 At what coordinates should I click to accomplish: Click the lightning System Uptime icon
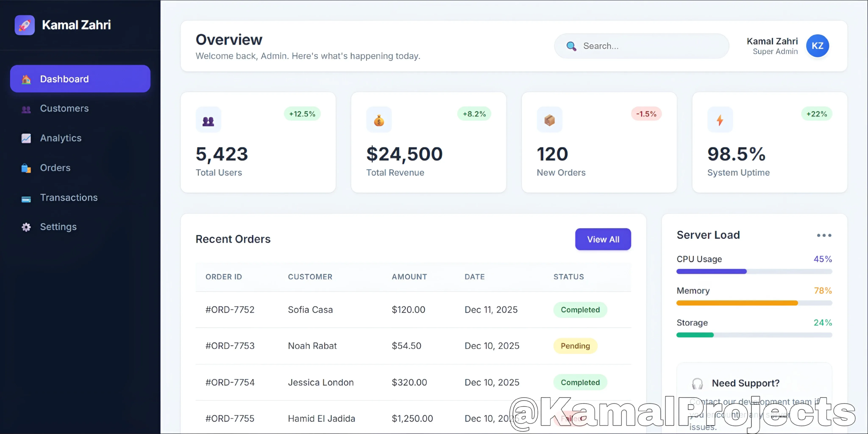(720, 120)
